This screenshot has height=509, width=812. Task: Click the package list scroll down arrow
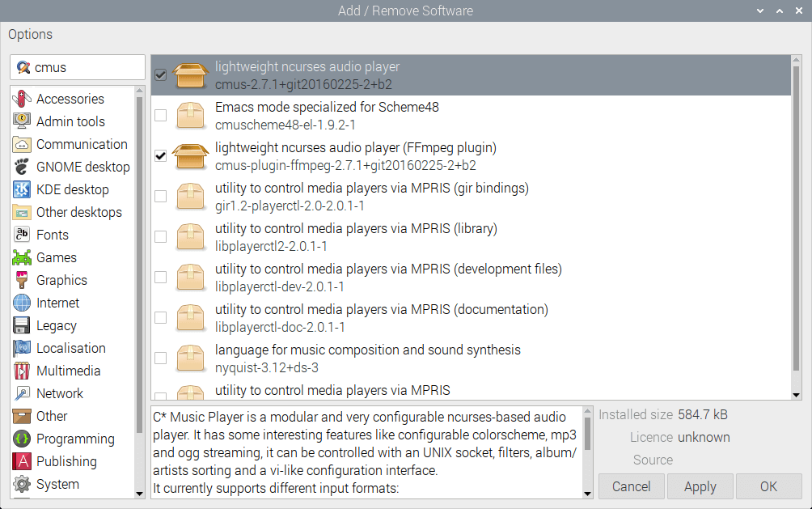(x=796, y=395)
